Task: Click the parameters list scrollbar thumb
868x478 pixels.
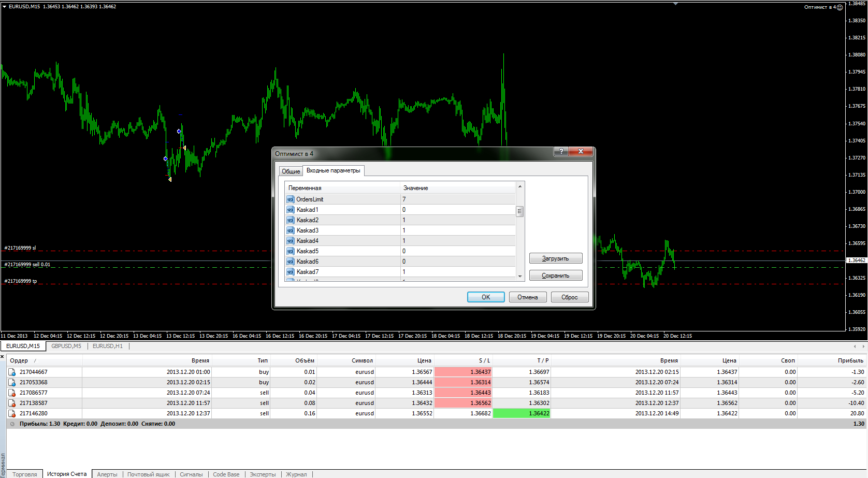Action: coord(520,211)
